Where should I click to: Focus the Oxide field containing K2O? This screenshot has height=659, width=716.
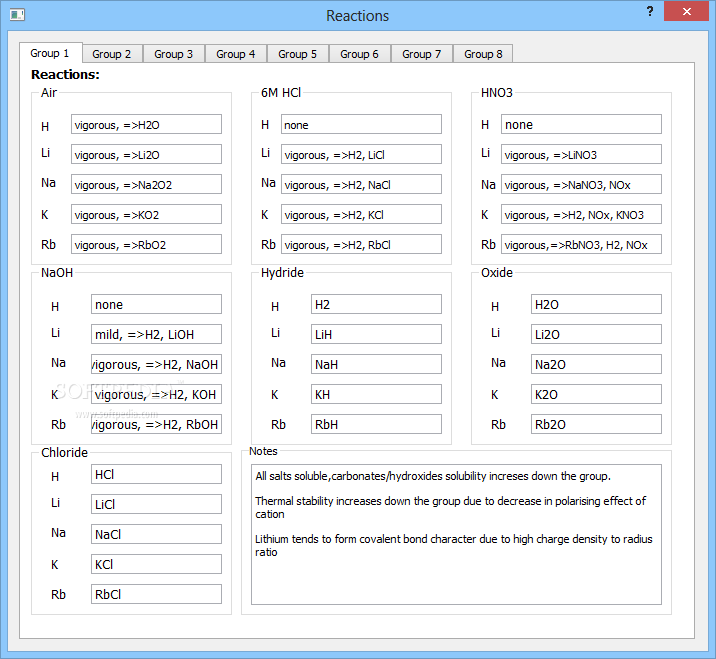click(596, 394)
